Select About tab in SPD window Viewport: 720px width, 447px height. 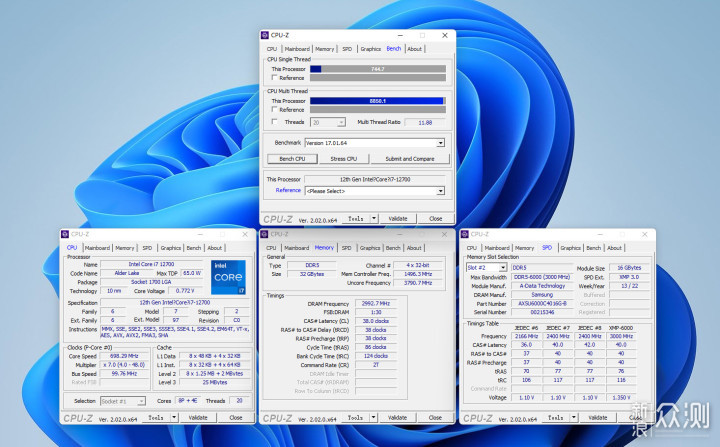(614, 248)
